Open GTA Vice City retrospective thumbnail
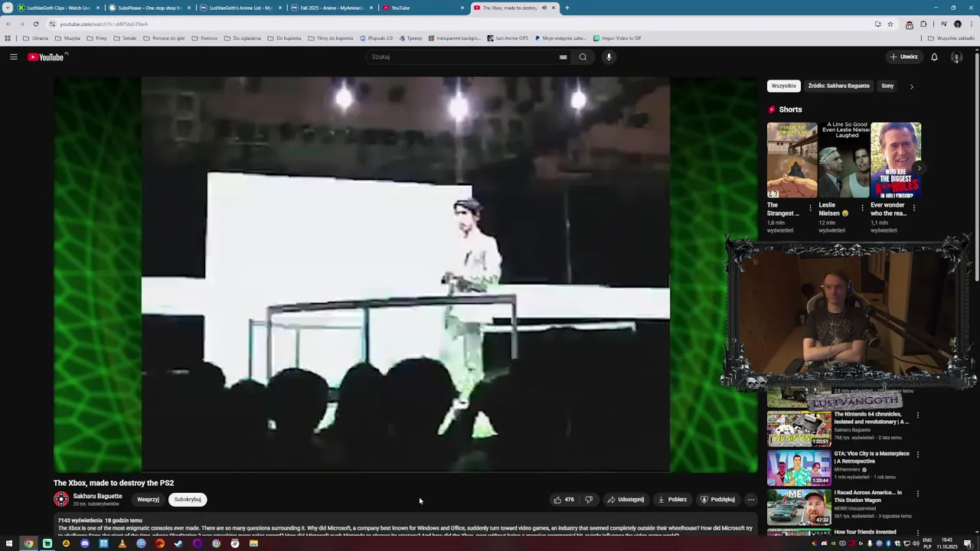Screen dimensions: 980x551 [799, 468]
